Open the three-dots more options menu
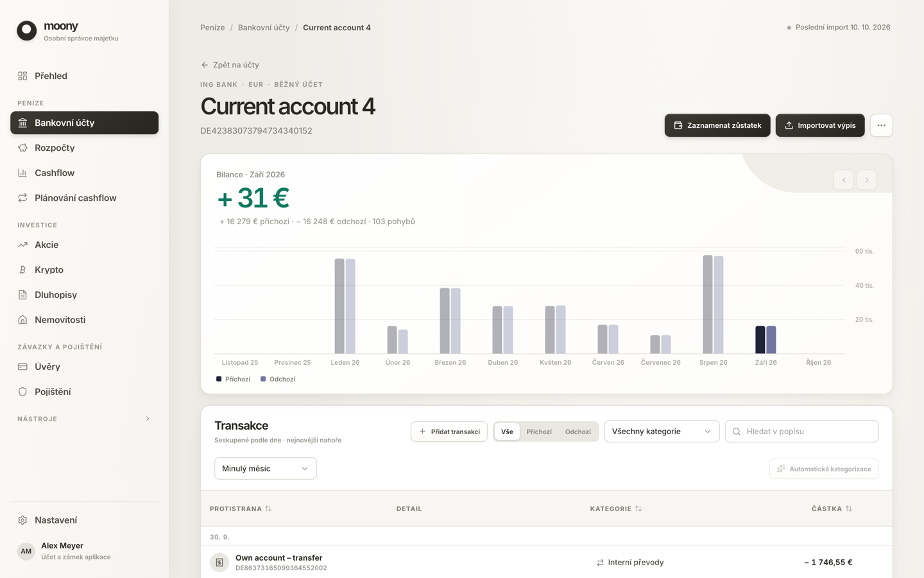Screen dimensions: 924x578 (x=882, y=125)
